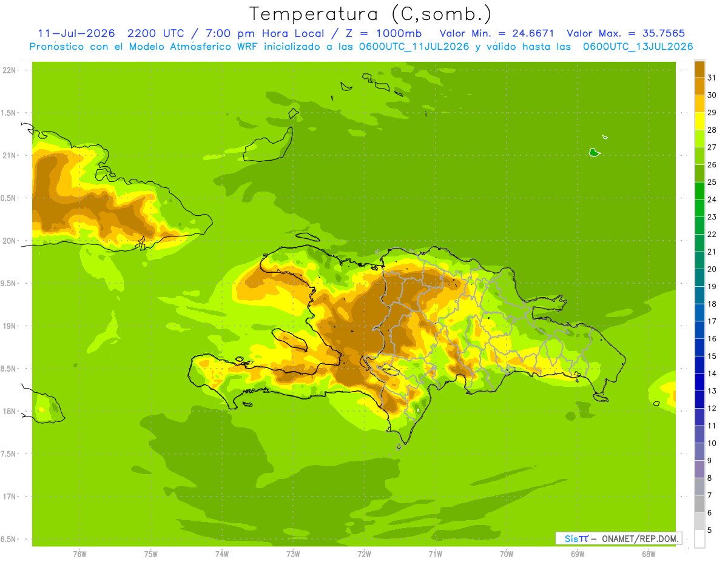Click the legend value "25"
The image size is (728, 562).
pos(712,182)
